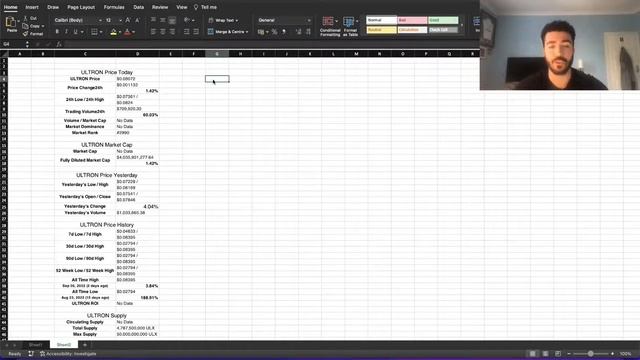Align text left
The height and width of the screenshot is (360, 640).
coord(153,32)
